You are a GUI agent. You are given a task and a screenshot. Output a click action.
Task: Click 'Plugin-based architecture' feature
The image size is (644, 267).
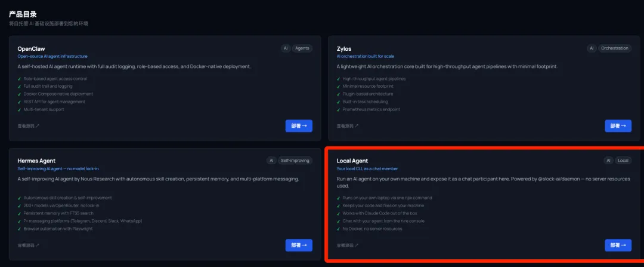tap(367, 94)
